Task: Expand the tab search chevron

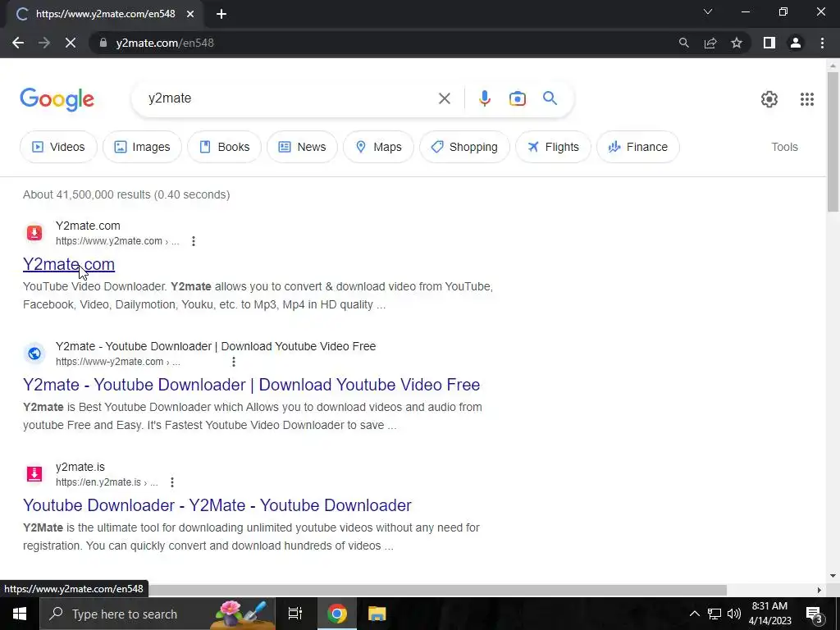Action: pyautogui.click(x=708, y=11)
